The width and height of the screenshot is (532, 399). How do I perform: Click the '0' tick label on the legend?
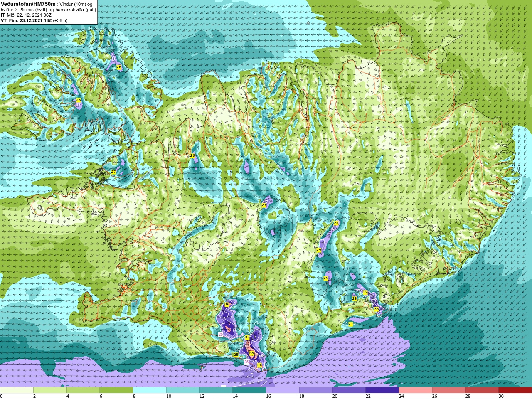tap(2, 396)
